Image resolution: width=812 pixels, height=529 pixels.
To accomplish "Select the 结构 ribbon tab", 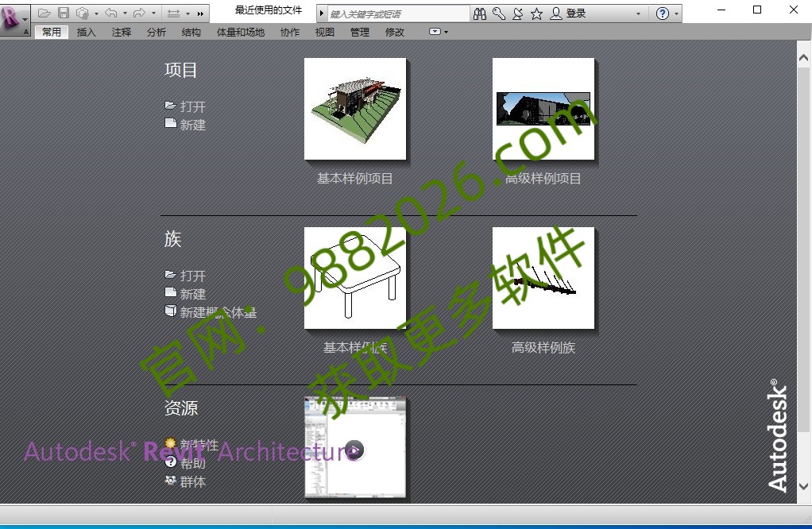I will 191,32.
